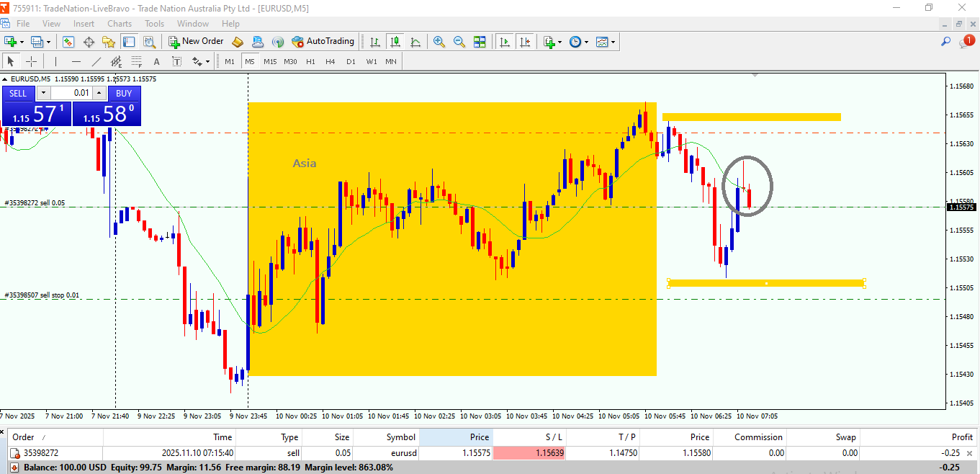Select the draw text label tool
Image resolution: width=980 pixels, height=474 pixels.
point(156,61)
